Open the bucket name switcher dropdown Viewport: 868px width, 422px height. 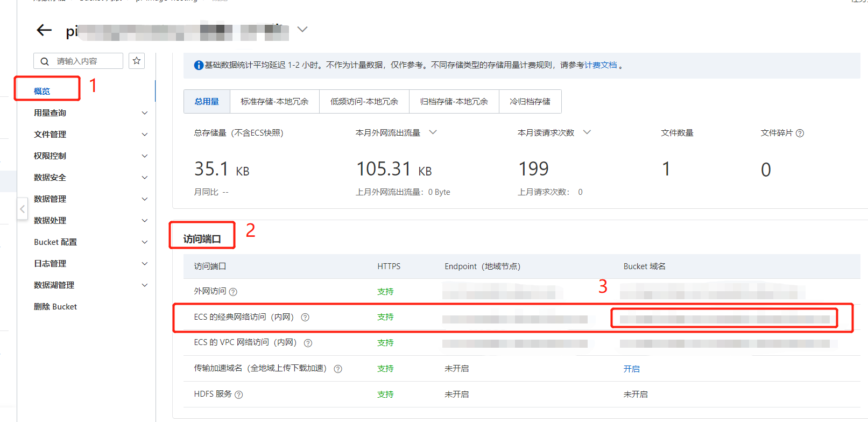tap(302, 30)
